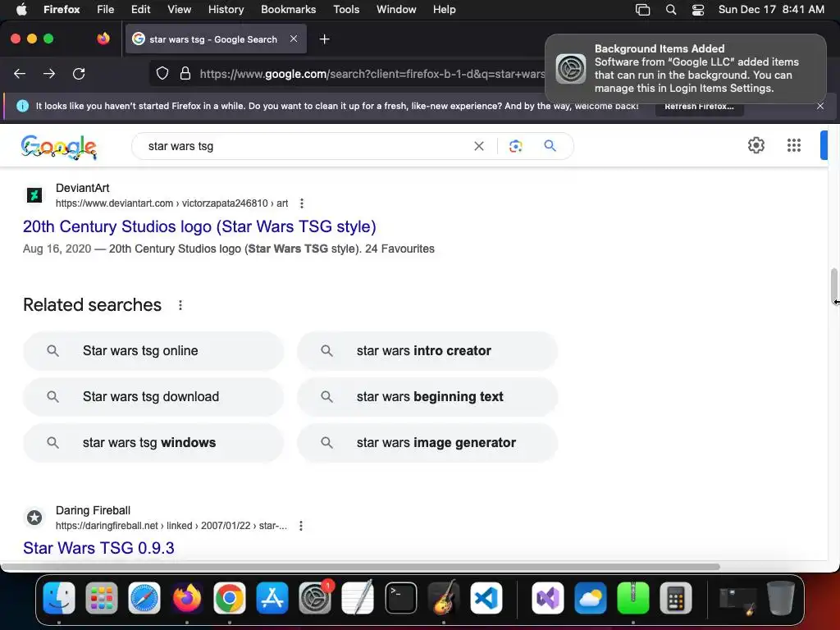Click the Google holiday logo

tap(59, 147)
